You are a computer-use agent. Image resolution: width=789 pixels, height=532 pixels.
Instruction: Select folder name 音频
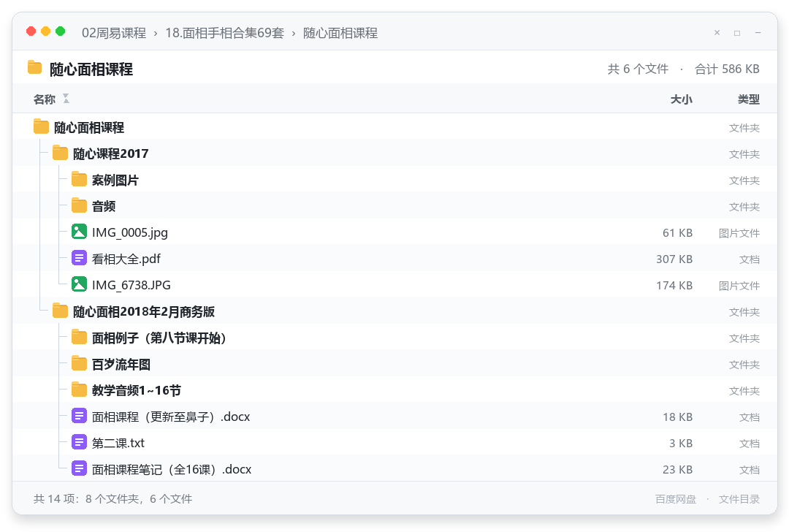pos(104,206)
